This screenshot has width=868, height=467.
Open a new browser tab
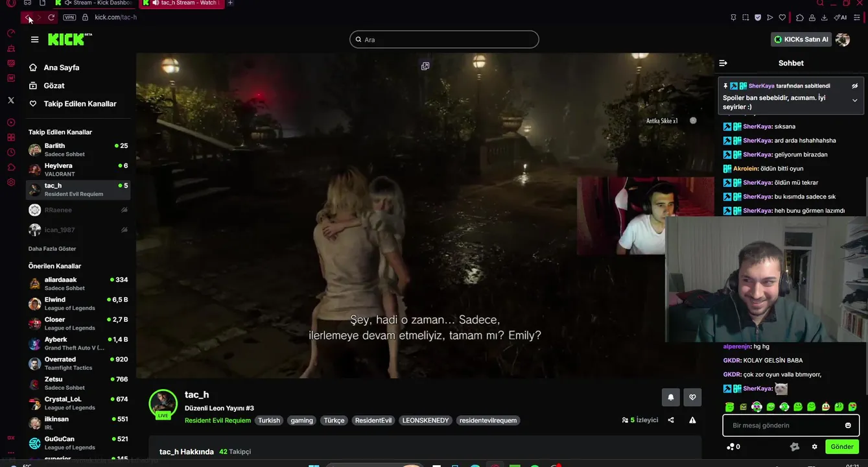coord(230,3)
